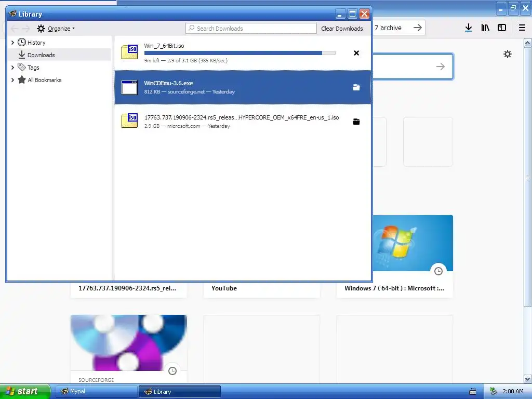The image size is (532, 399).
Task: Click the browser scrollbar down arrow
Action: 527,379
